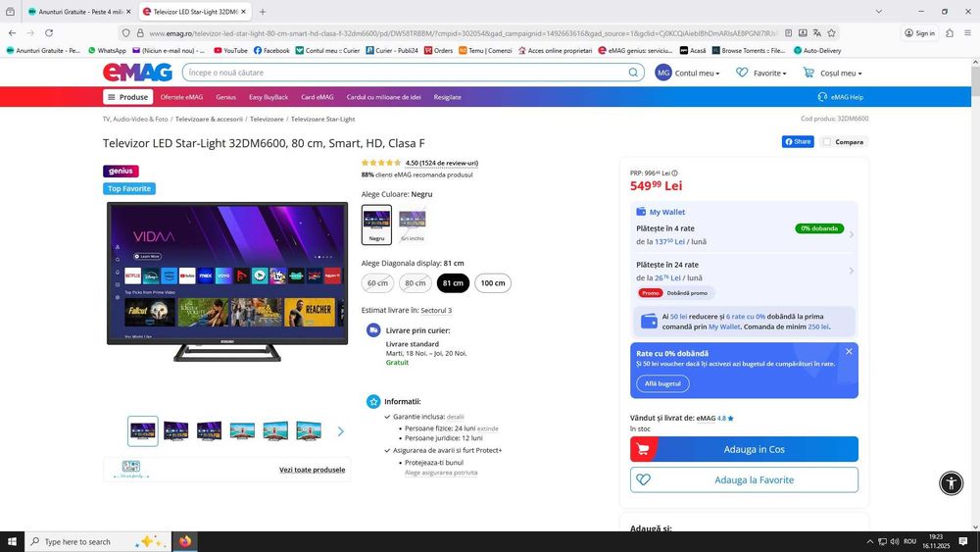Expand the Contul meu dropdown
The image size is (980, 552).
(x=697, y=74)
